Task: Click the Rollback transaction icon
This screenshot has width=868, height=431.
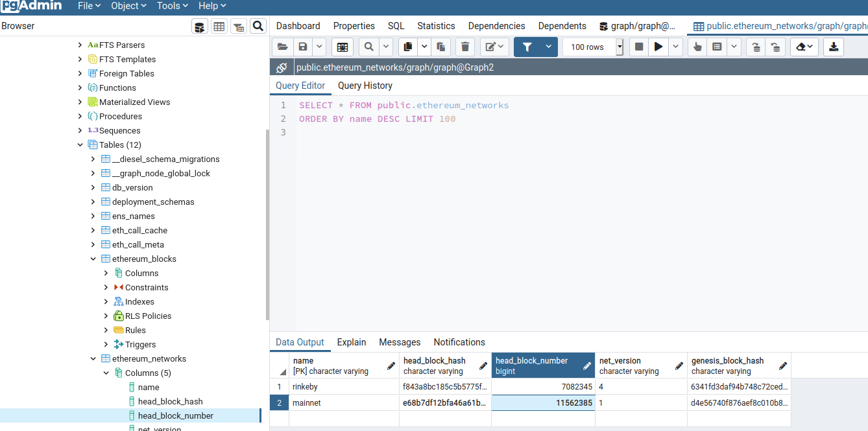Action: coord(775,47)
